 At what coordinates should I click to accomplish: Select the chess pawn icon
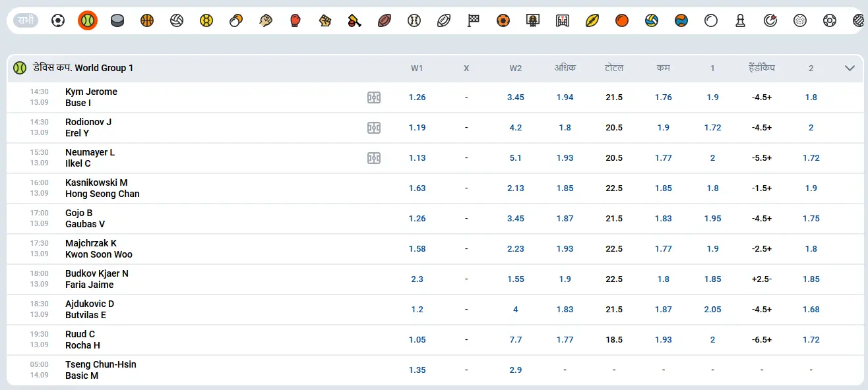pos(741,20)
